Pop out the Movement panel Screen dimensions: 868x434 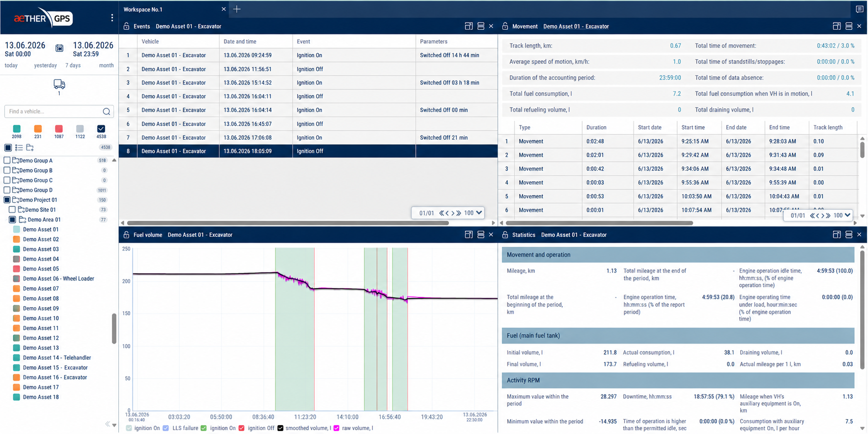point(837,26)
